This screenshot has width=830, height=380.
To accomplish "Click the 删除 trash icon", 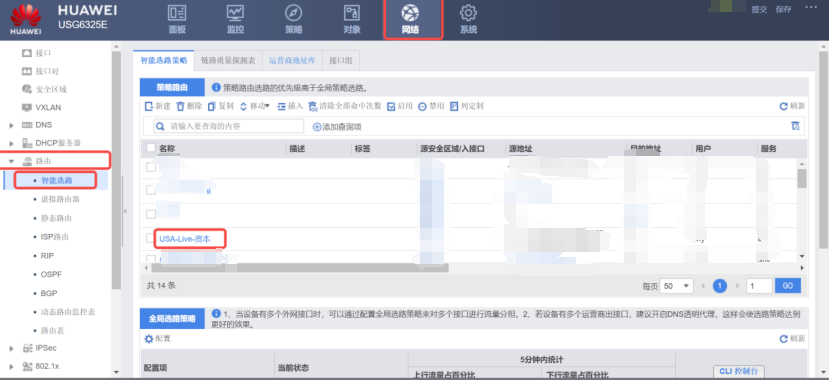I will point(180,106).
